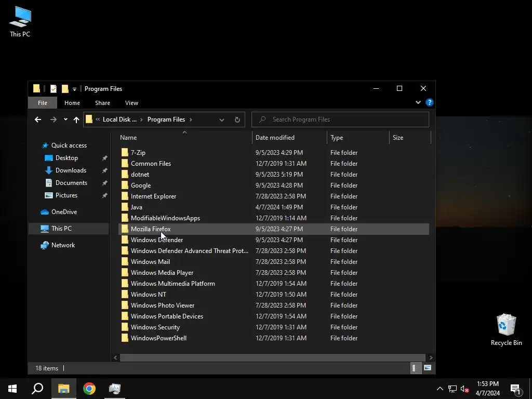The width and height of the screenshot is (532, 399).
Task: Switch to the Home ribbon tab
Action: click(72, 103)
